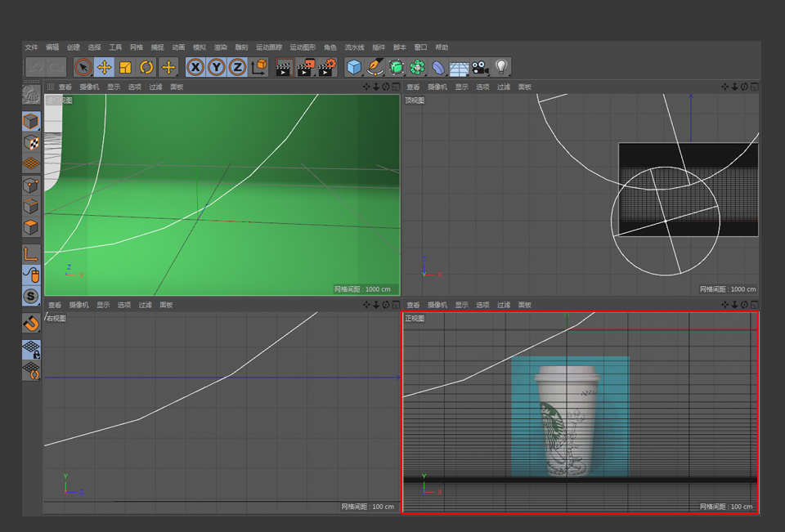Image resolution: width=785 pixels, height=532 pixels.
Task: Open 显示 menu in perspective viewport
Action: 114,87
